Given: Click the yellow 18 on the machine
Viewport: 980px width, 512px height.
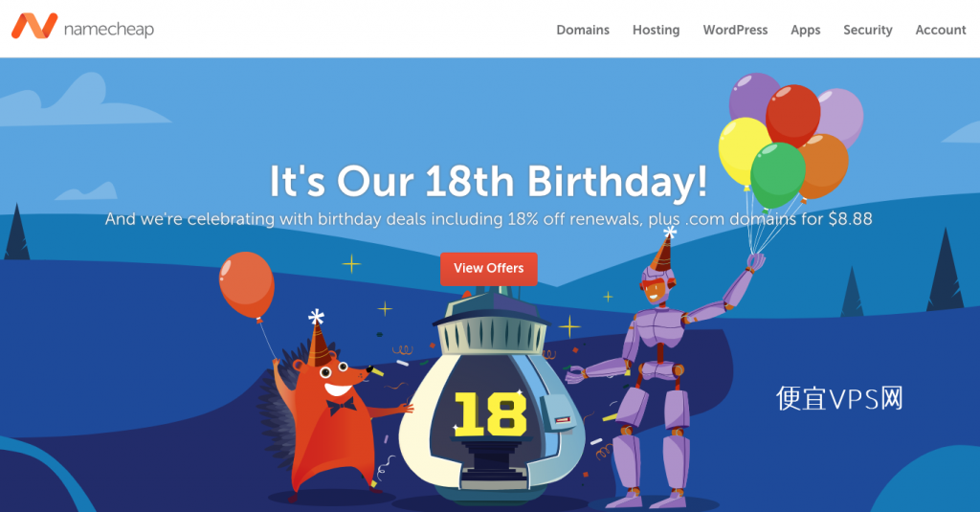Looking at the screenshot, I should pos(491,413).
